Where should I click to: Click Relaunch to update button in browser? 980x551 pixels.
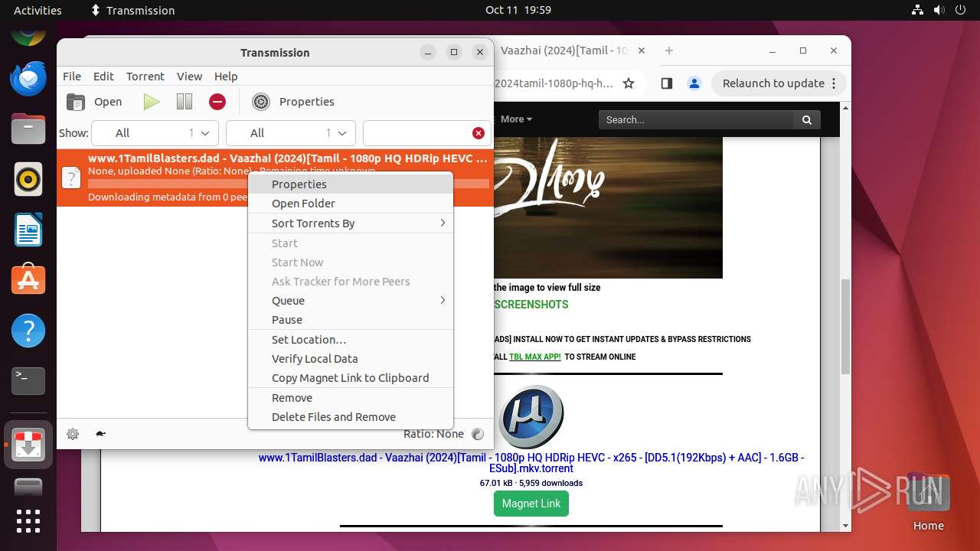click(x=780, y=83)
